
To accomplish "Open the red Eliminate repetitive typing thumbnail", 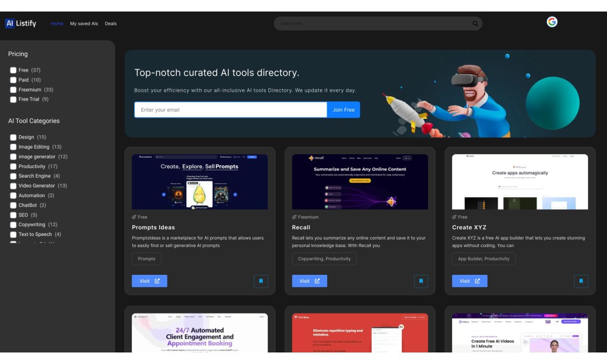I will point(360,333).
